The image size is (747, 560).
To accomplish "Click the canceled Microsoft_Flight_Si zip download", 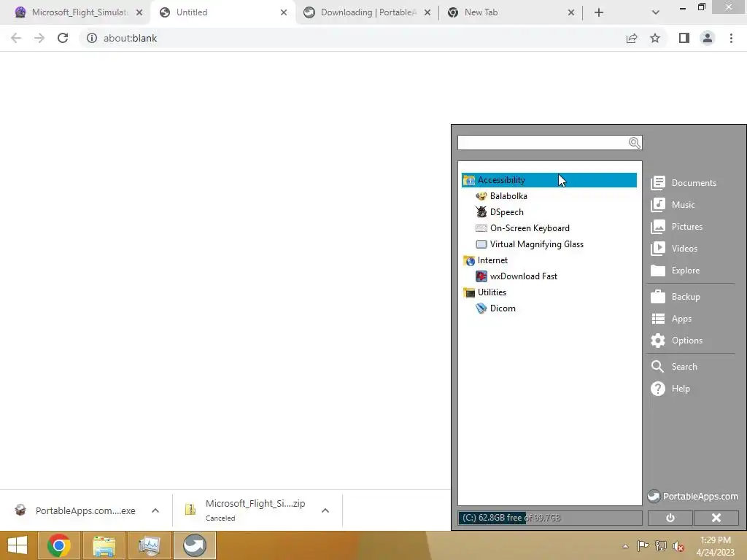I will point(247,510).
